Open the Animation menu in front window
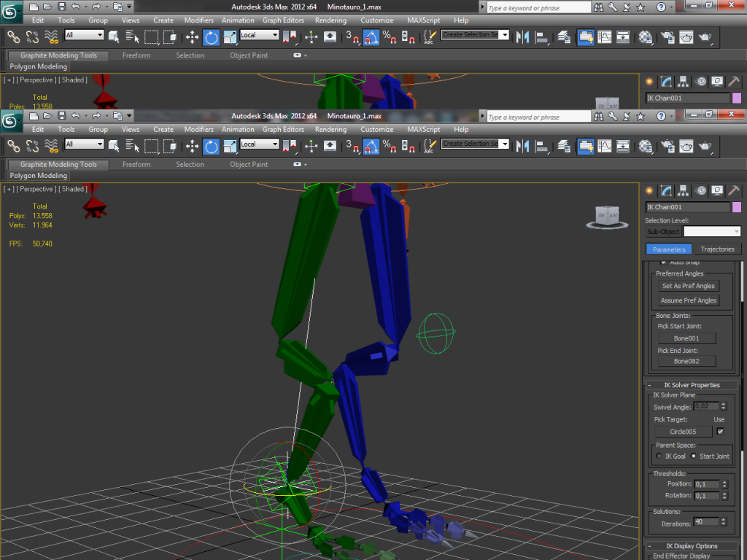This screenshot has height=560, width=747. [x=238, y=130]
